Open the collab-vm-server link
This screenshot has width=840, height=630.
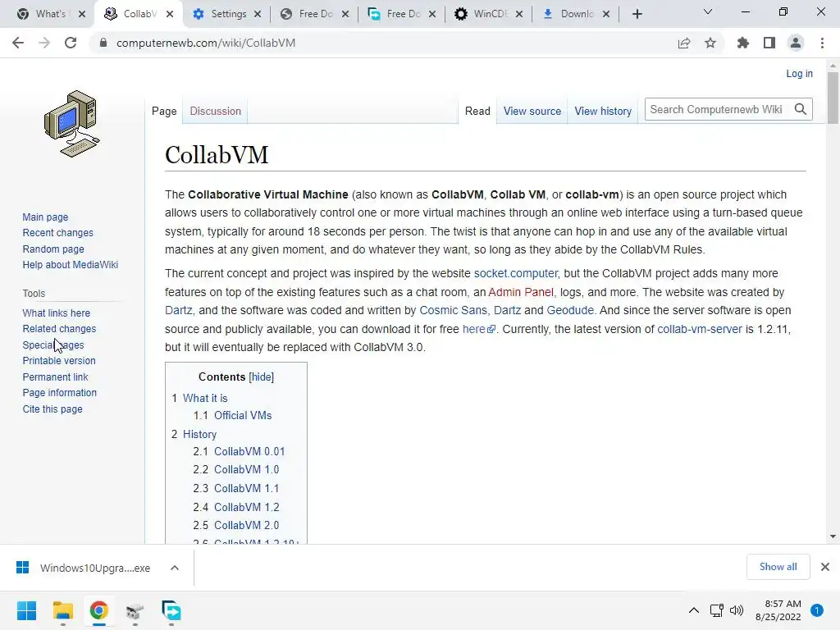pyautogui.click(x=700, y=329)
